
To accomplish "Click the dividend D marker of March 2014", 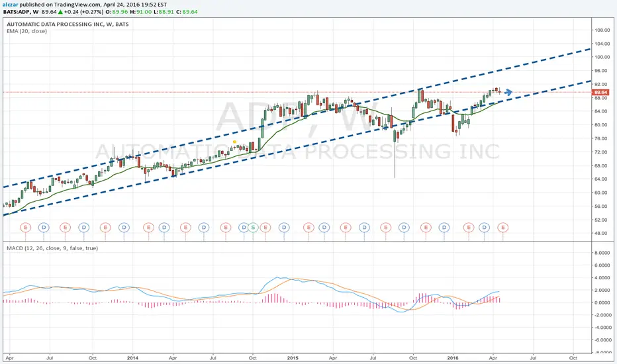I will point(164,228).
